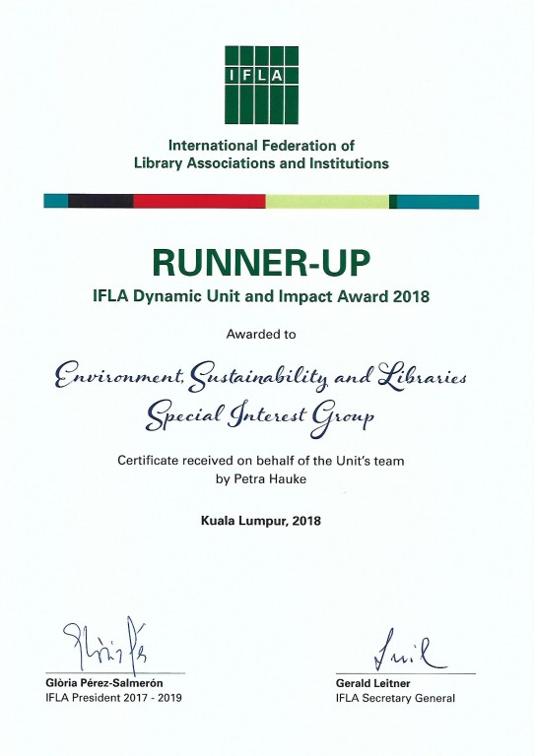This screenshot has width=535, height=756.
Task: Click the red segment of color bar
Action: coord(199,201)
